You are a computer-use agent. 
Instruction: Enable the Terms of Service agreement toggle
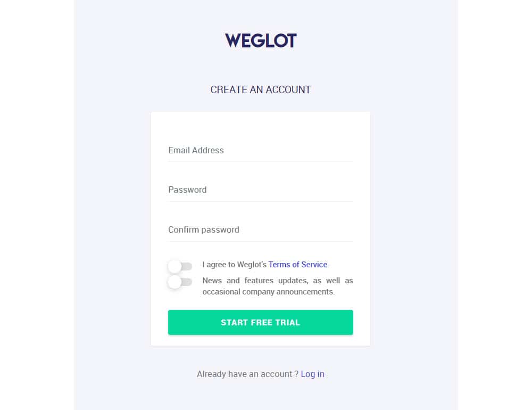180,267
